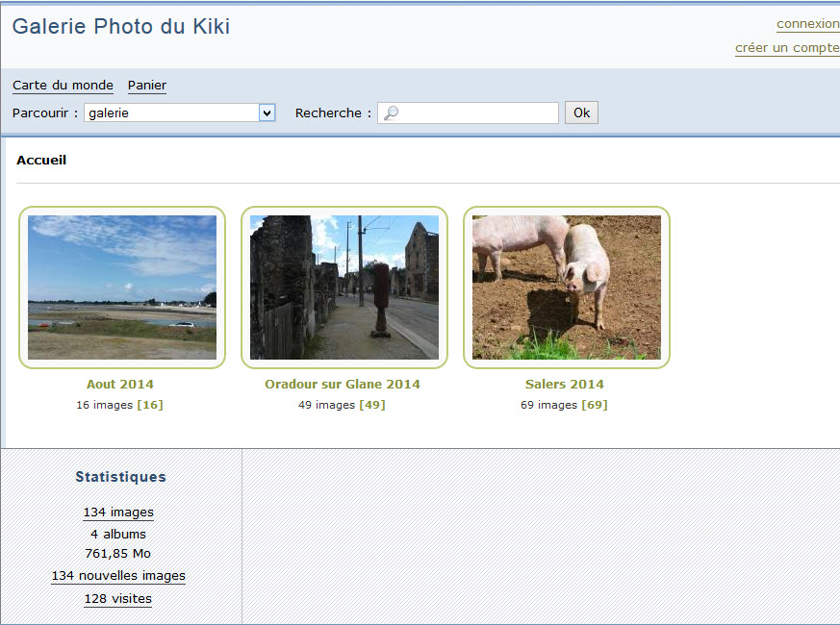Click the connexion link
This screenshot has width=840, height=625.
(808, 24)
